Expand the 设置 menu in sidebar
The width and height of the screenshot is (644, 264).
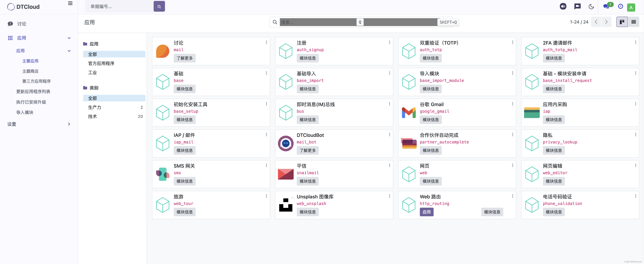tap(69, 124)
